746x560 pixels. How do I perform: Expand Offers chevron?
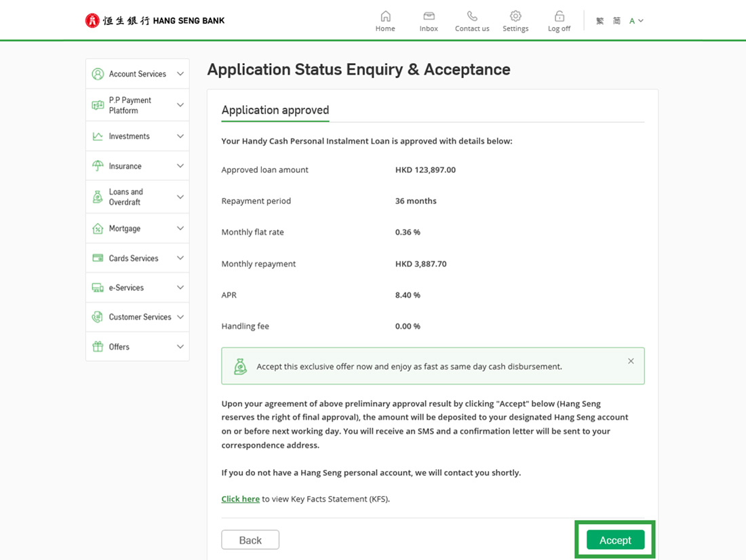pyautogui.click(x=180, y=346)
